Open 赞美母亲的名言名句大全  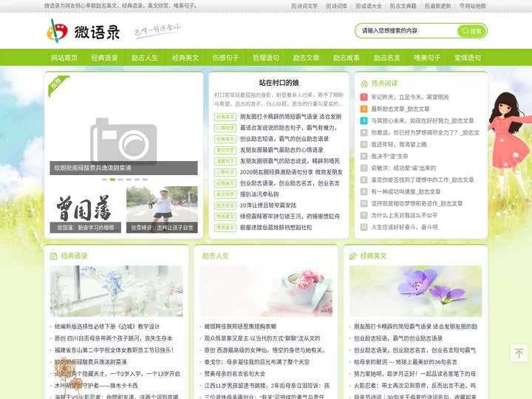pos(235,374)
